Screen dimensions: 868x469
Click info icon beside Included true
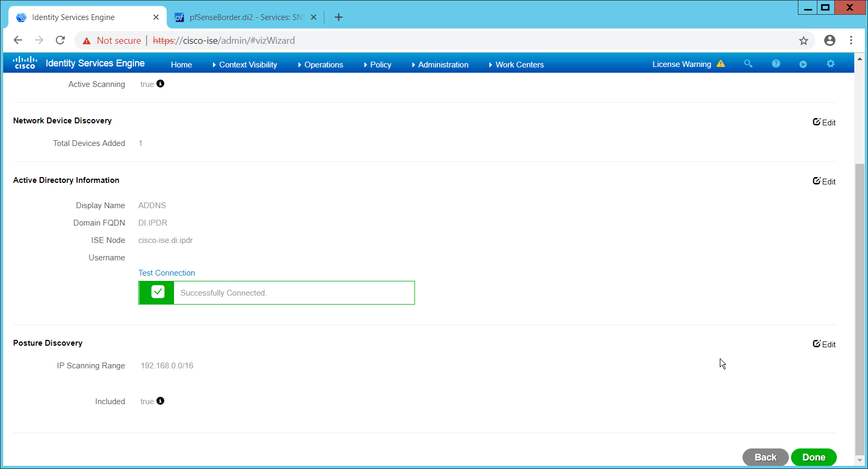[160, 401]
